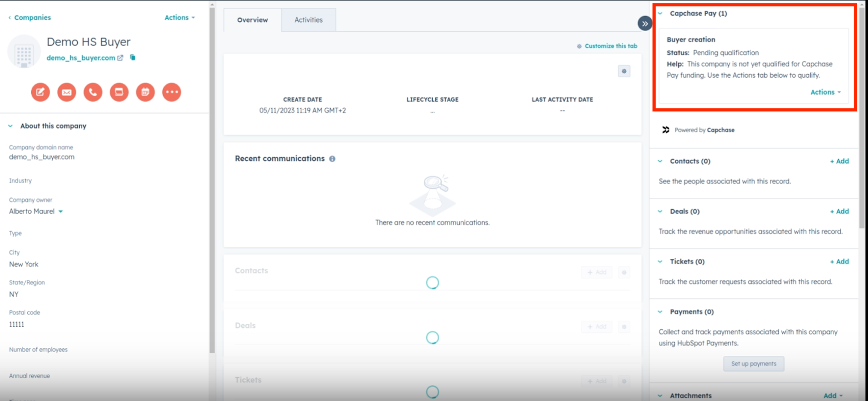Collapse the Contacts (0) sidebar section
The width and height of the screenshot is (868, 401).
tap(660, 161)
